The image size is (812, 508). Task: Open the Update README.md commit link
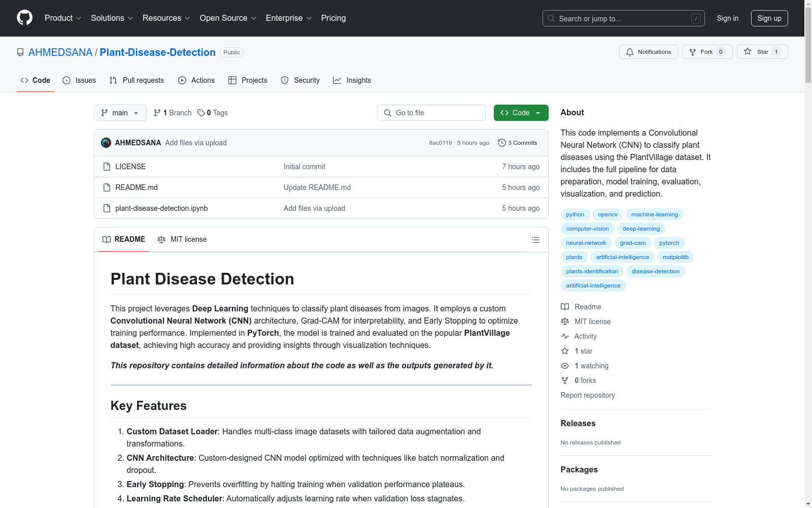click(x=317, y=187)
